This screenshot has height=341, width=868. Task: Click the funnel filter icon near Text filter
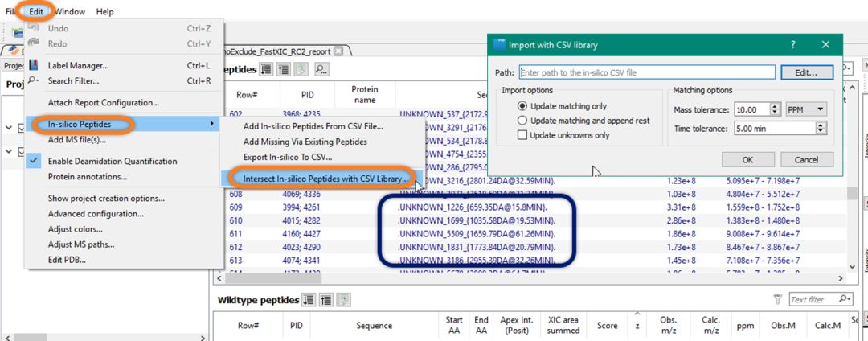777,299
